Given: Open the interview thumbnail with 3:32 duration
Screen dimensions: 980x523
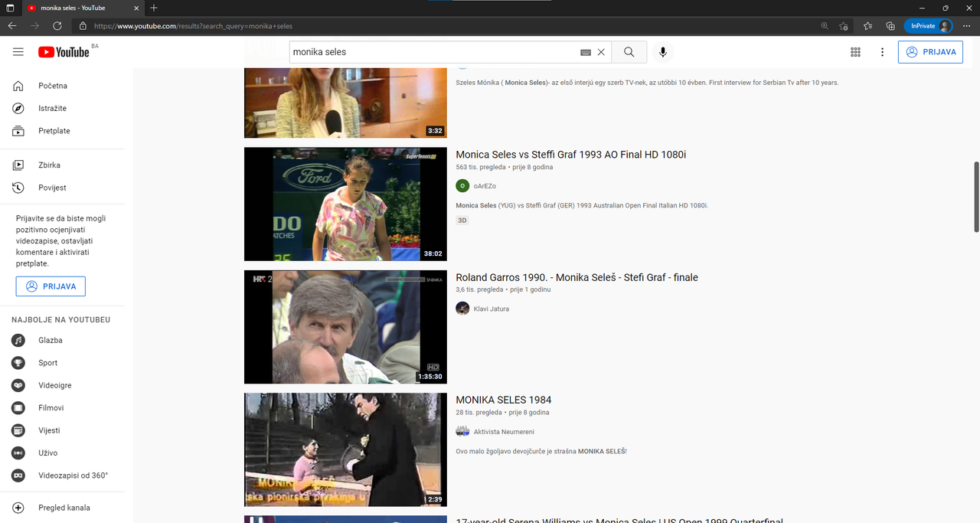Looking at the screenshot, I should tap(345, 103).
